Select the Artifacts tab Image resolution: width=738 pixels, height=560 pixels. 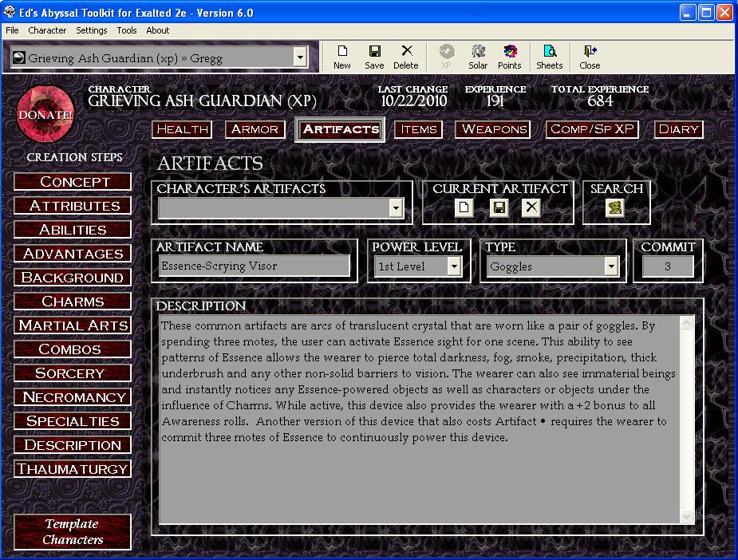(341, 129)
